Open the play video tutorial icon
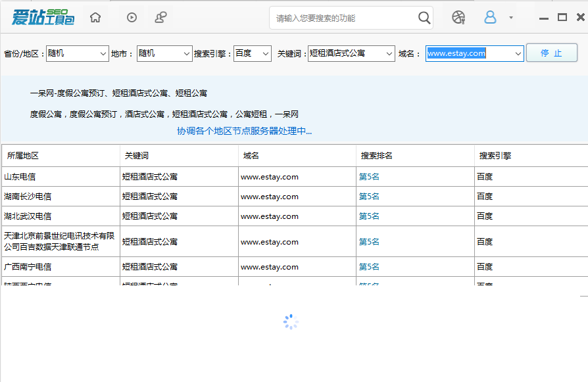This screenshot has height=382, width=588. [x=132, y=18]
